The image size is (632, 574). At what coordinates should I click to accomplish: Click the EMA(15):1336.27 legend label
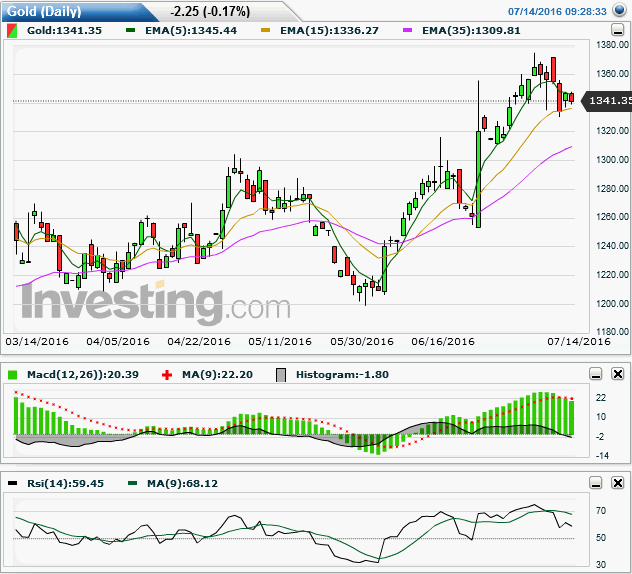pyautogui.click(x=329, y=31)
